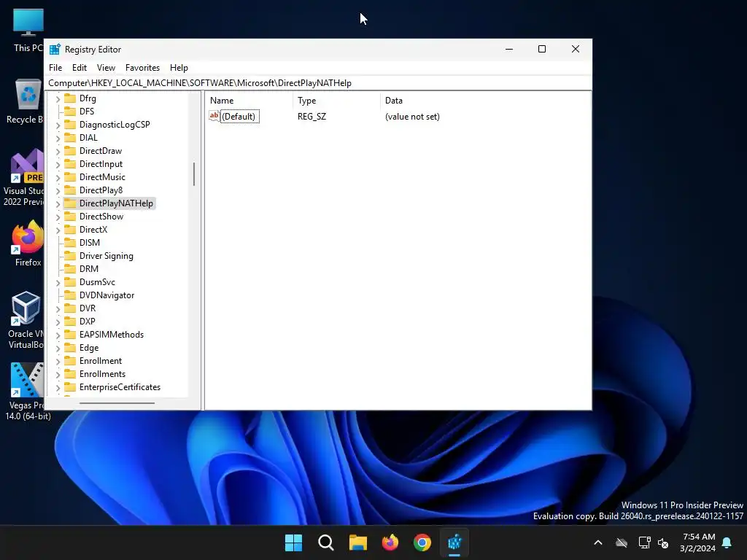Expand the Edge key
Viewport: 747px width, 560px height.
click(x=58, y=349)
